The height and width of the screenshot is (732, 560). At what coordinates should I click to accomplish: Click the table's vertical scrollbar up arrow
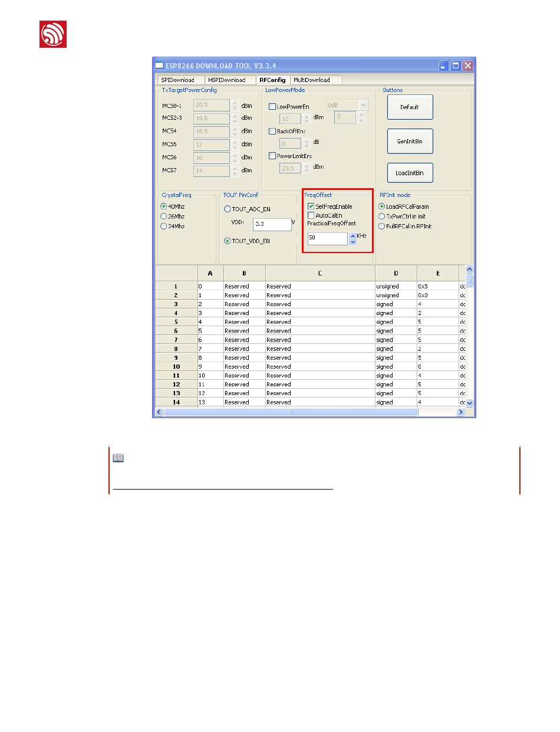coord(470,269)
